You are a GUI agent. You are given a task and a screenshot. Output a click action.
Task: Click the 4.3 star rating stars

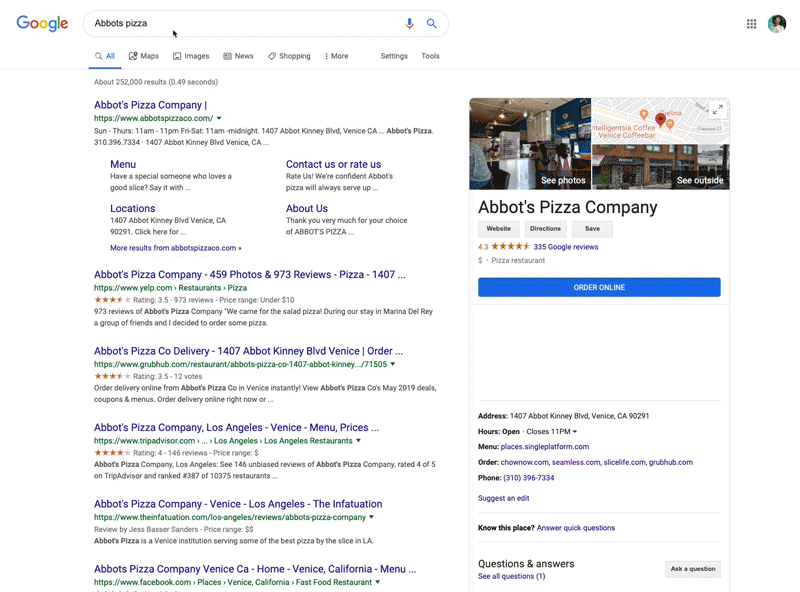point(510,246)
